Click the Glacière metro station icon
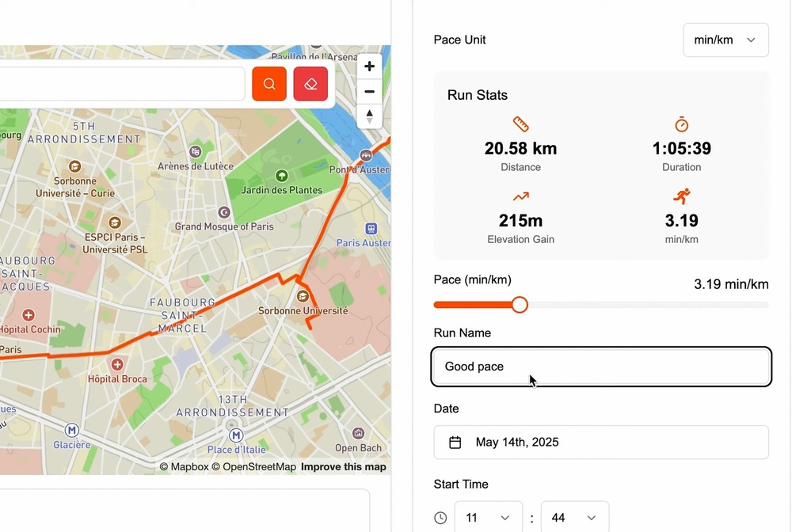The image size is (792, 532). 72,431
